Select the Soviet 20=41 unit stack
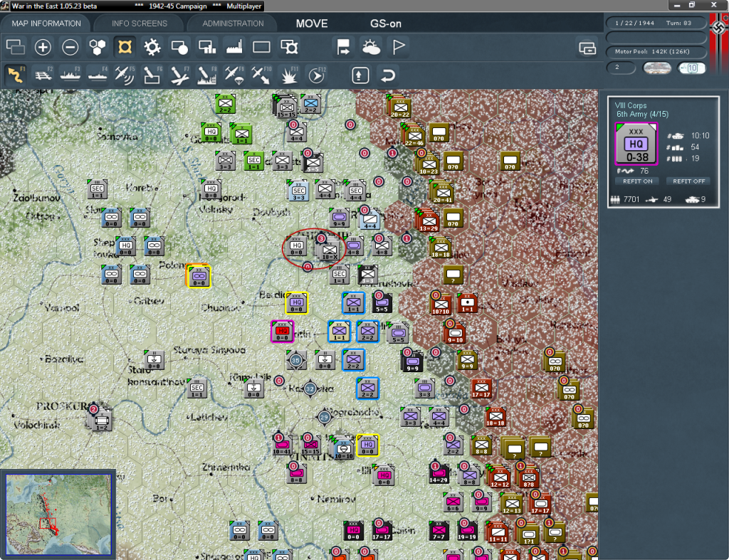 pos(442,194)
